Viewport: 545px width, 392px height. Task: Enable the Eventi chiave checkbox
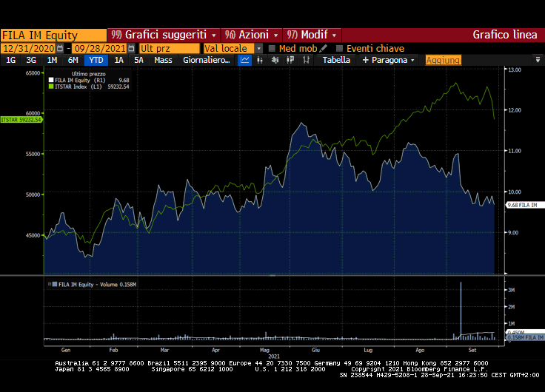point(340,48)
